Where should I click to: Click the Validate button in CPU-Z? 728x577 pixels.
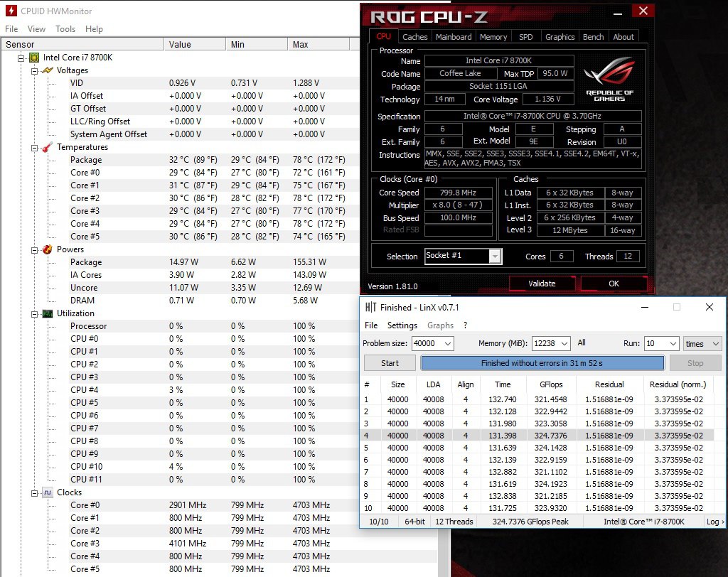click(542, 284)
